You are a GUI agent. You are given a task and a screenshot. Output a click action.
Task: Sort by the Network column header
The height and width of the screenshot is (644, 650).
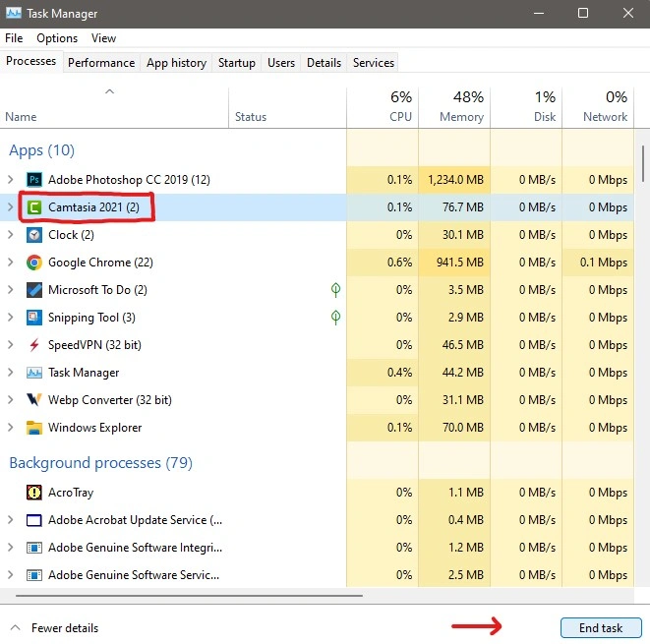point(598,108)
